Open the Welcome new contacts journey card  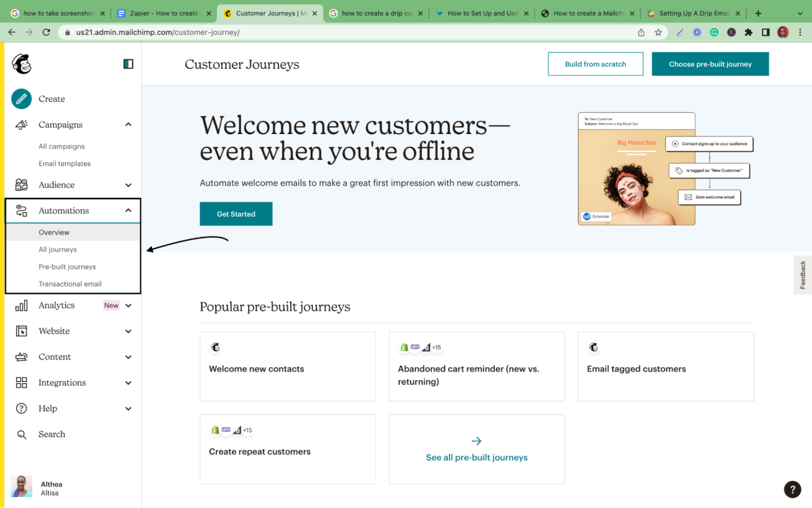[x=288, y=366]
